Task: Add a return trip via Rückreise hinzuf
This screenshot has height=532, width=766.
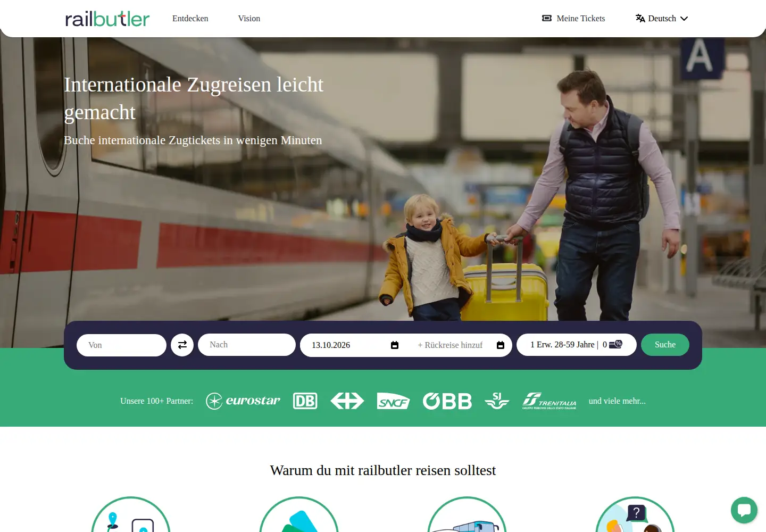Action: 450,345
